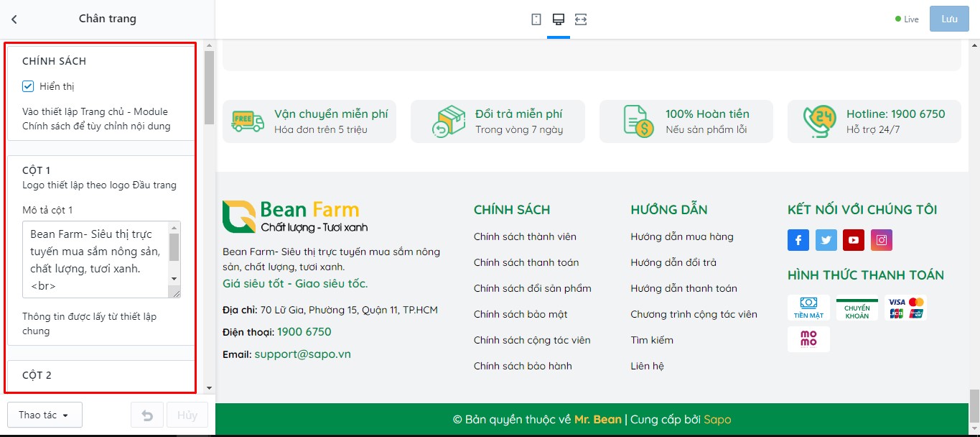Click the return box icon
The height and width of the screenshot is (437, 980).
click(x=449, y=121)
